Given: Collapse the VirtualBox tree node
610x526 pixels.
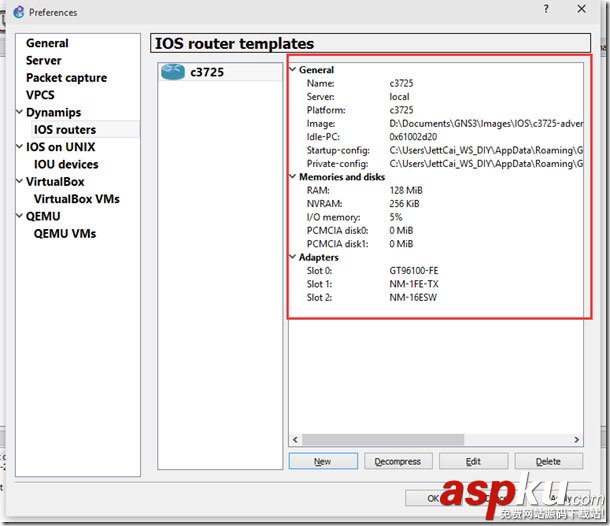Looking at the screenshot, I should [19, 181].
